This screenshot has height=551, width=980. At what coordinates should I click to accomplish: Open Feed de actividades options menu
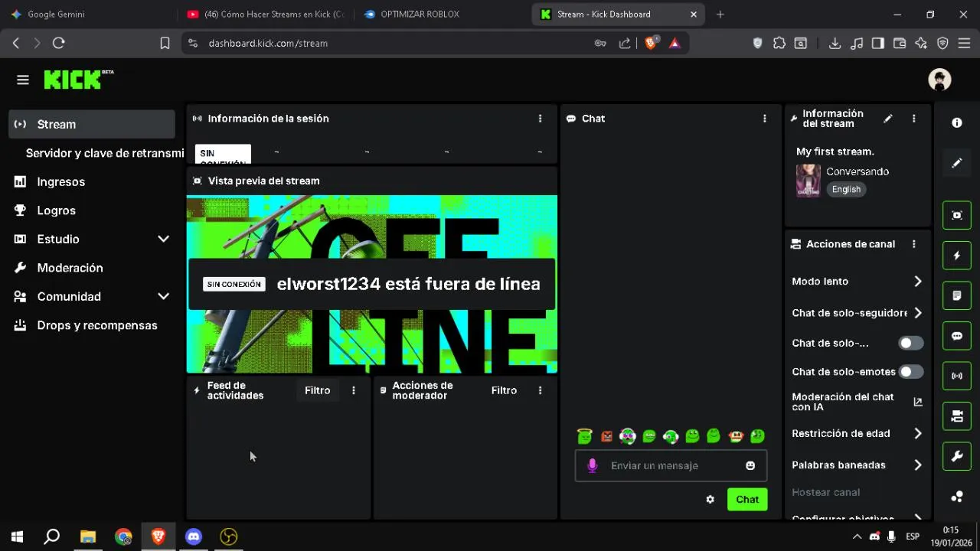pyautogui.click(x=353, y=390)
